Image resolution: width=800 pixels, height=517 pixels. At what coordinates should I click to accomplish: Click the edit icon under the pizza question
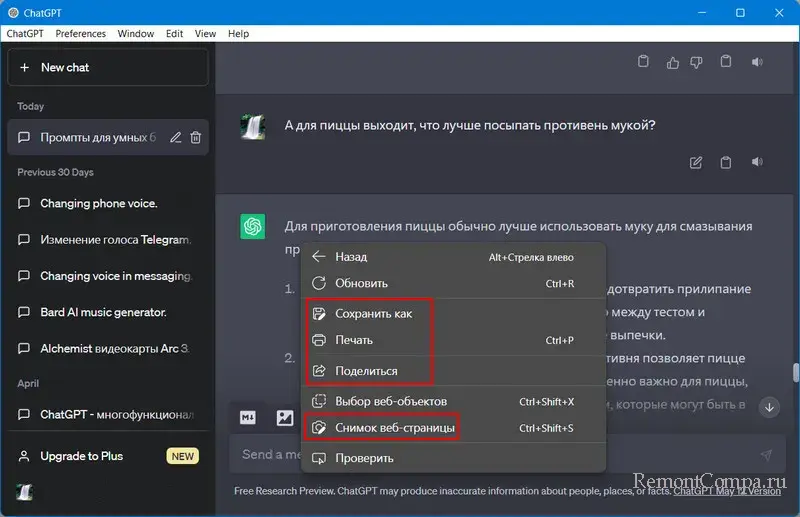tap(697, 162)
